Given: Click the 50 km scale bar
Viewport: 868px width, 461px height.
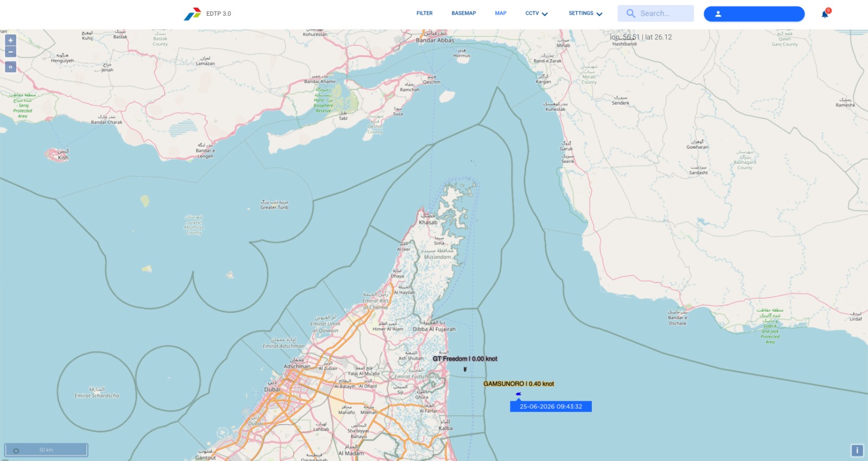Looking at the screenshot, I should coord(46,450).
